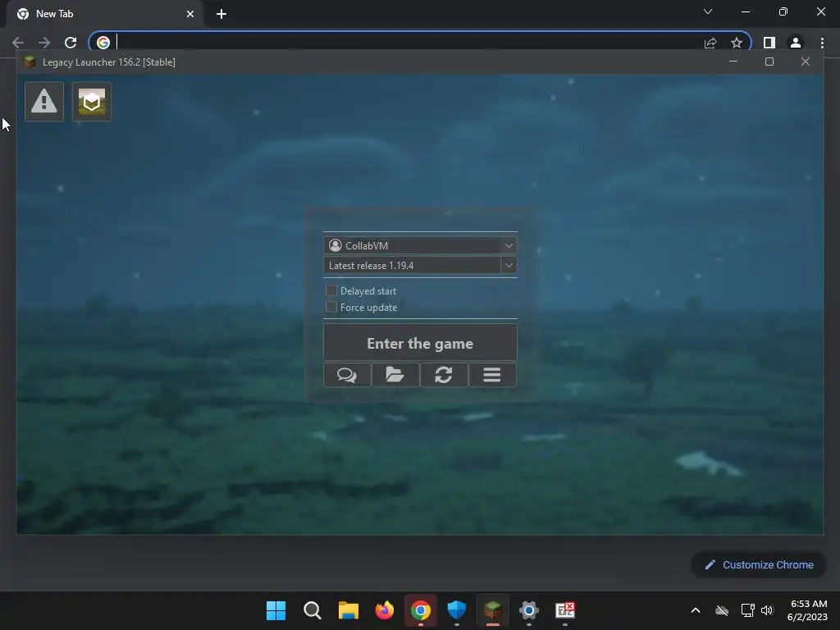This screenshot has width=840, height=630.
Task: Close the Legacy Launcher window
Action: pyautogui.click(x=806, y=62)
